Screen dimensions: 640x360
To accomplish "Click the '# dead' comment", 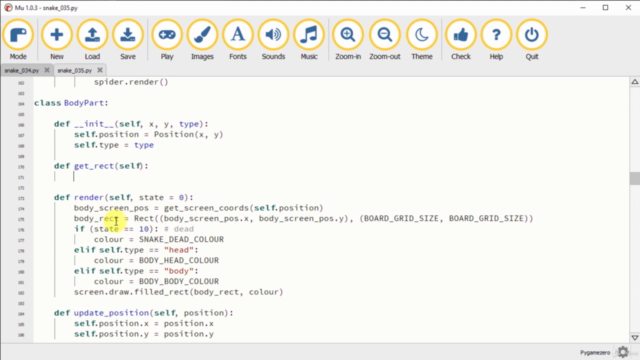I will 179,229.
